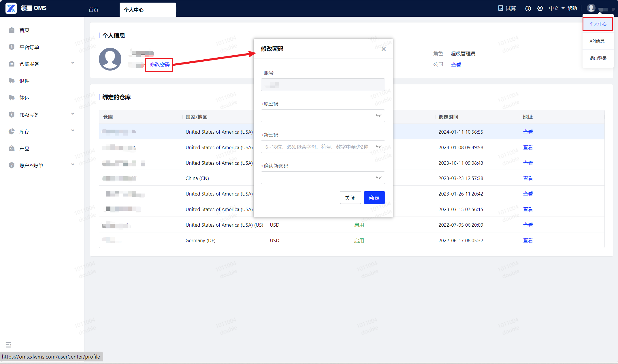
Task: View address for 2023-01-26 11:20:42 row
Action: (528, 194)
